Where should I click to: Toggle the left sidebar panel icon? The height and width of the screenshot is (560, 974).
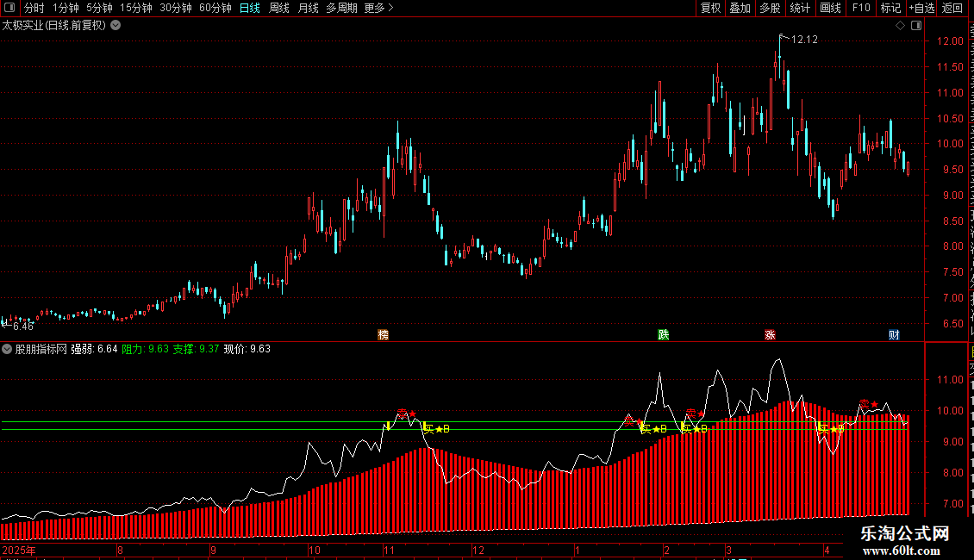point(9,8)
